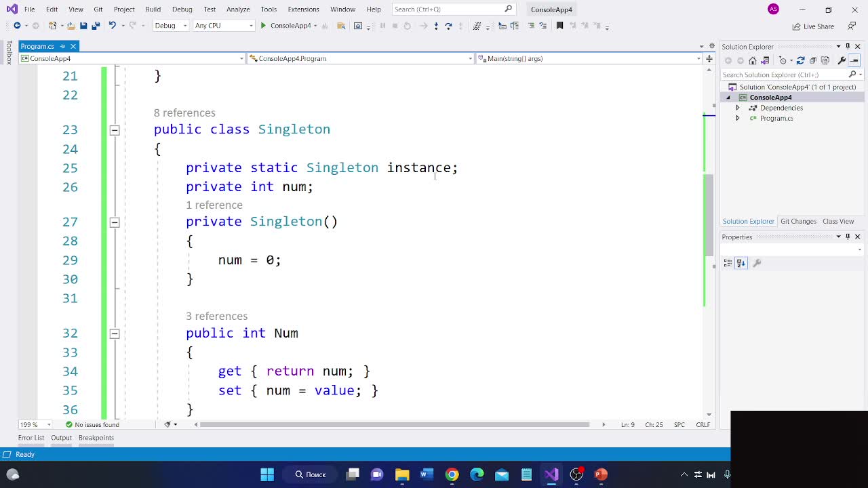This screenshot has height=488, width=868.
Task: Toggle Auto Hide pin on Solution Explorer
Action: [848, 46]
